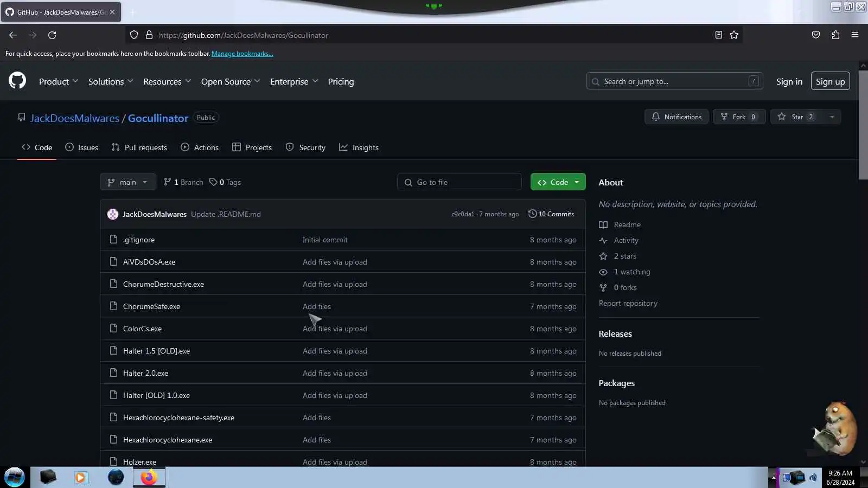This screenshot has width=868, height=488.
Task: Click the Notifications button
Action: [676, 117]
